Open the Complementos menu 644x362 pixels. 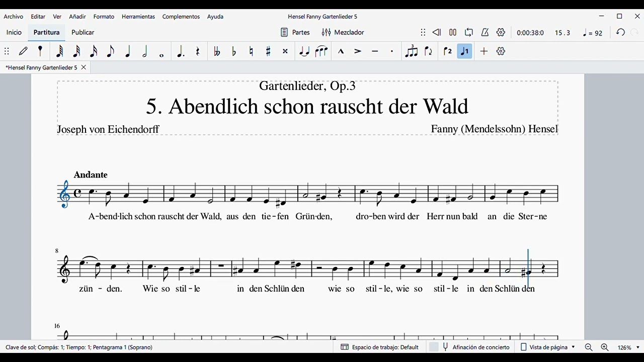tap(181, 17)
